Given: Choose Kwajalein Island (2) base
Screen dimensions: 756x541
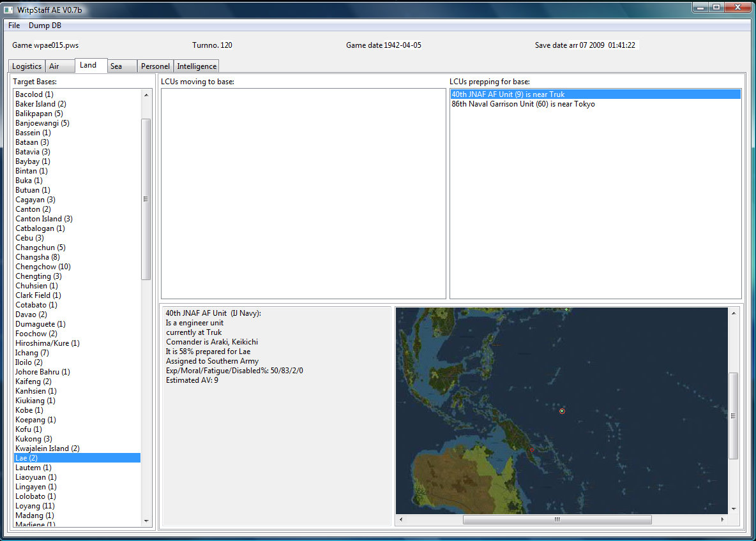Looking at the screenshot, I should (47, 448).
